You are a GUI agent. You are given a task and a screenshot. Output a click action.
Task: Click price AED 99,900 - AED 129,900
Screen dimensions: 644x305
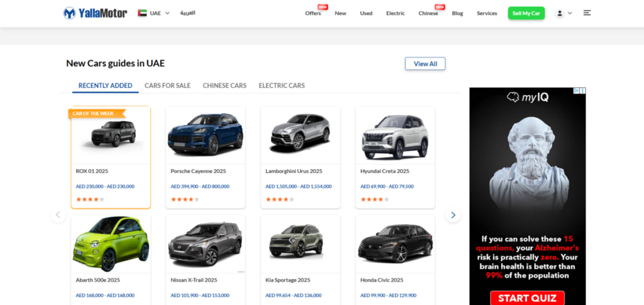click(388, 295)
